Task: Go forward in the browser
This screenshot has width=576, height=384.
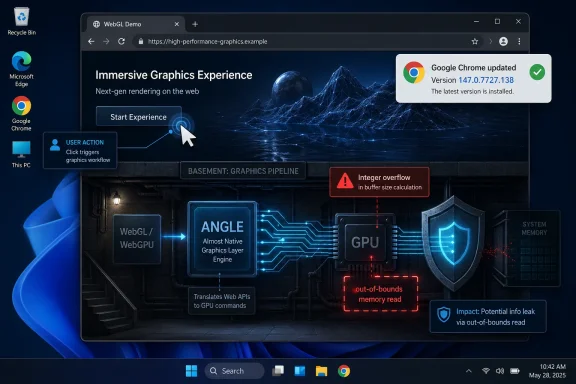Action: click(106, 42)
